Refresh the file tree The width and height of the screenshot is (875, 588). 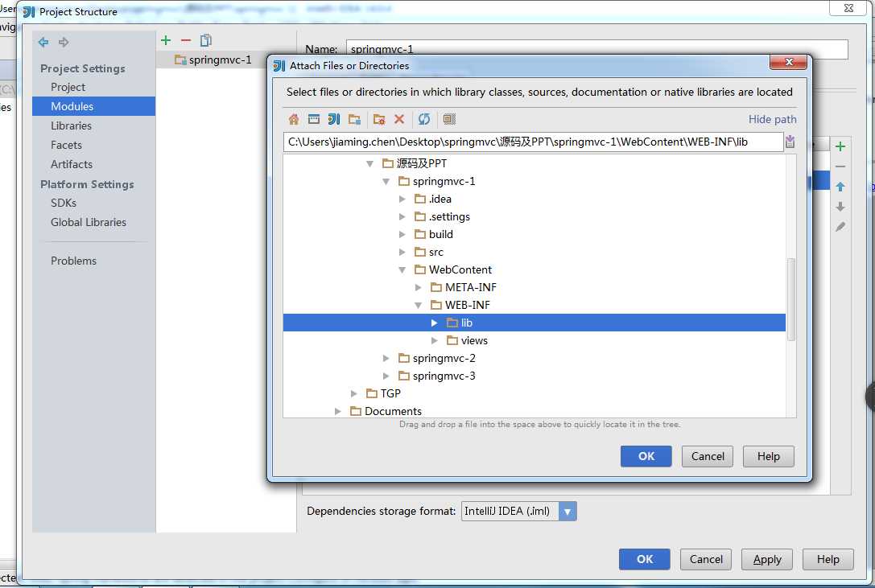click(424, 119)
